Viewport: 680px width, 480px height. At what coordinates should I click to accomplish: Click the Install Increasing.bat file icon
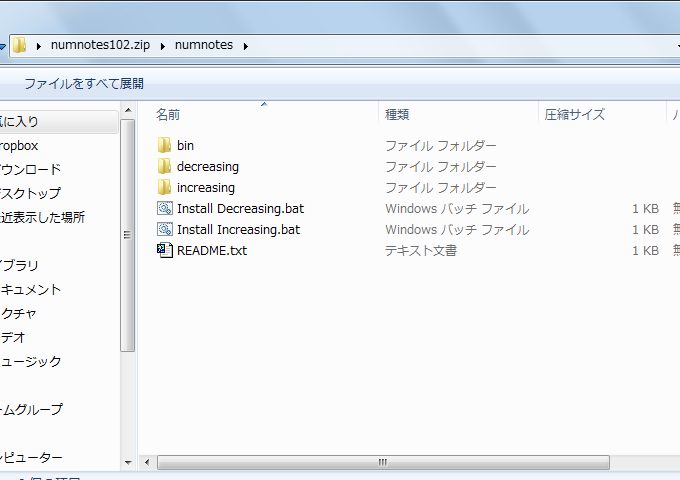[165, 229]
